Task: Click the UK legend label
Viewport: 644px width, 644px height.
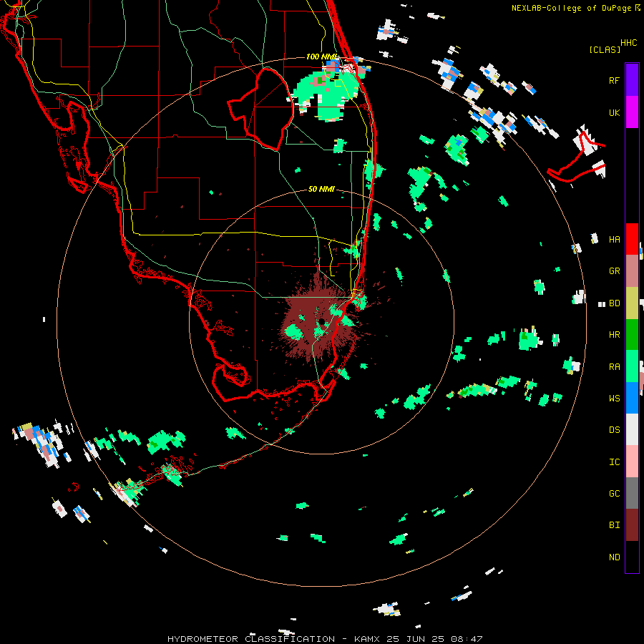Action: point(614,112)
